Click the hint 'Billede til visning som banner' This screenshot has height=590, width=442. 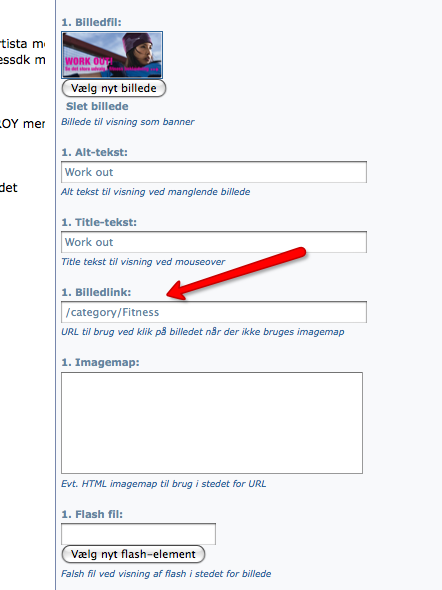pyautogui.click(x=128, y=122)
